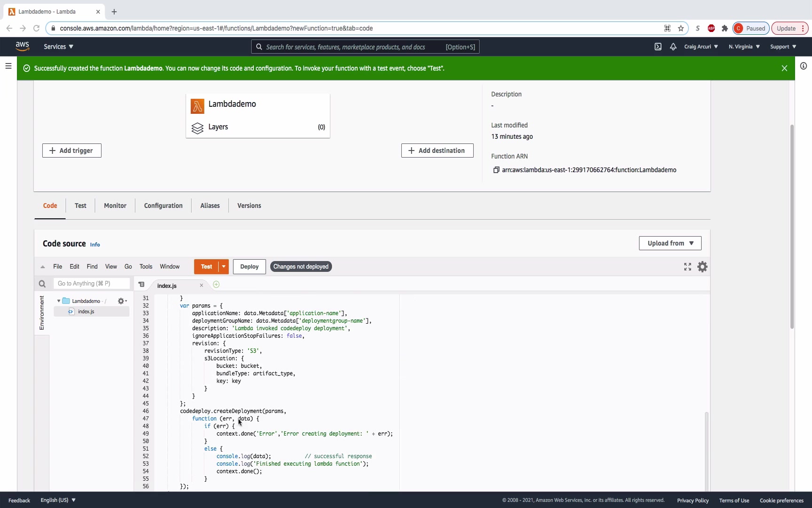The width and height of the screenshot is (812, 508).
Task: Open the notifications bell
Action: [673, 47]
